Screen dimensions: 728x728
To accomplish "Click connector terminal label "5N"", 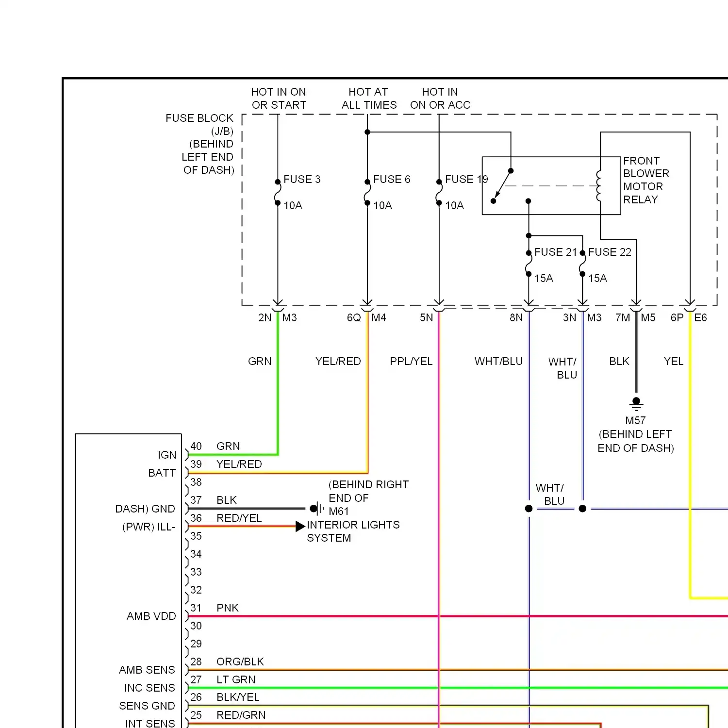I will [426, 318].
